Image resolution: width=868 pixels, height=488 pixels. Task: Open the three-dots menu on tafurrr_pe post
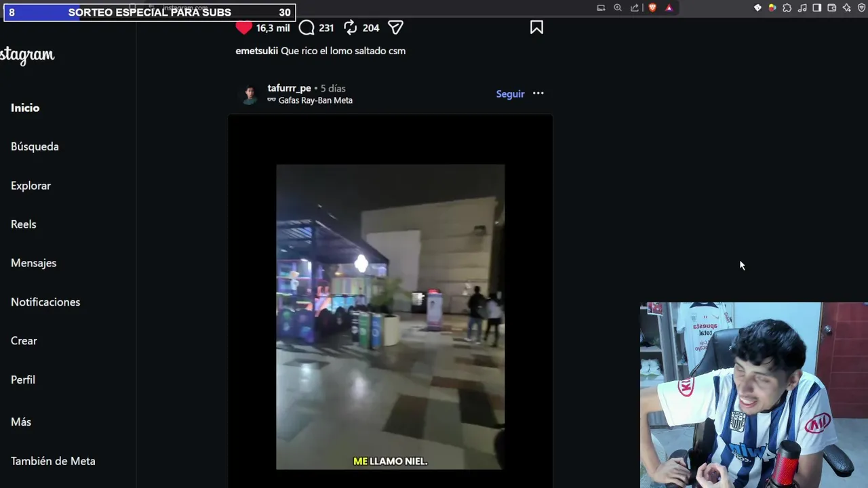pyautogui.click(x=538, y=94)
